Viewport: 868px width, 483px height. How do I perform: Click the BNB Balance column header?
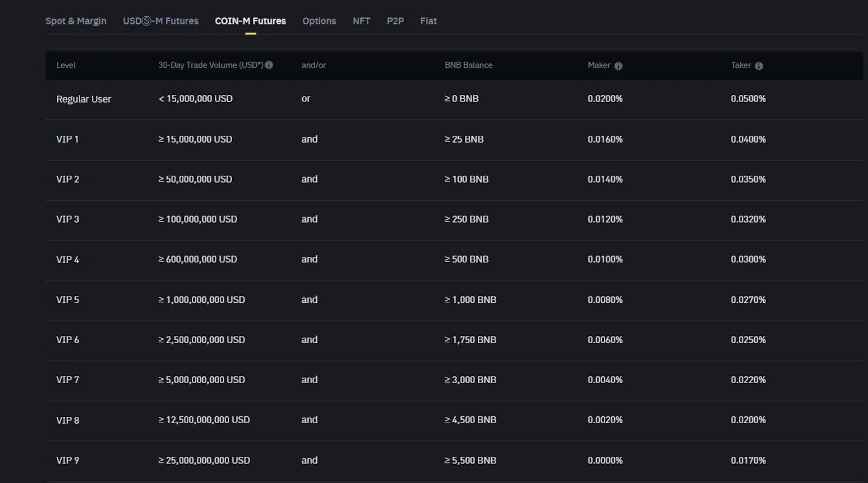pos(469,65)
